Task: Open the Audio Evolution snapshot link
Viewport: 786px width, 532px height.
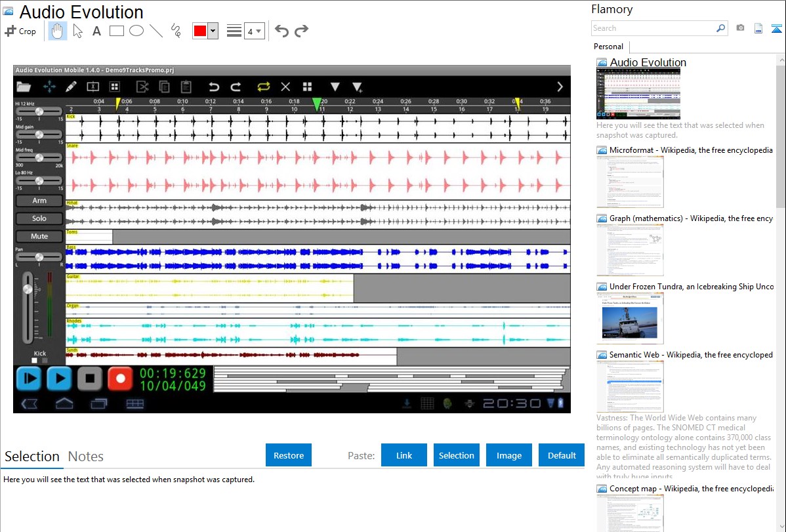Action: (x=648, y=62)
